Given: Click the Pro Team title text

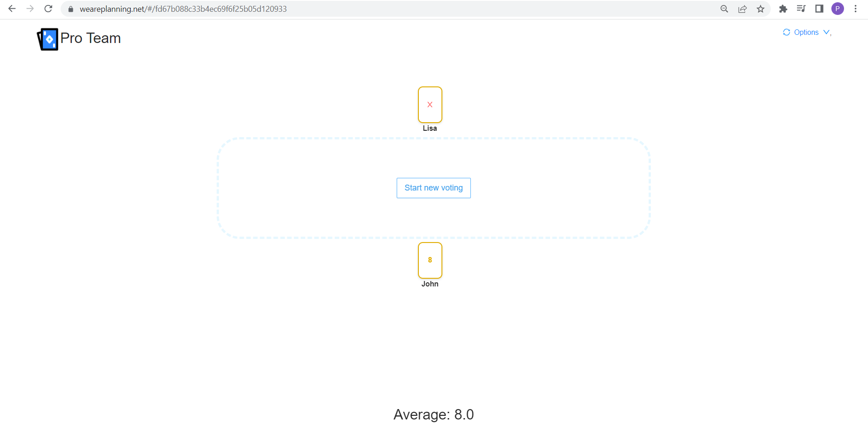Looking at the screenshot, I should pyautogui.click(x=90, y=38).
